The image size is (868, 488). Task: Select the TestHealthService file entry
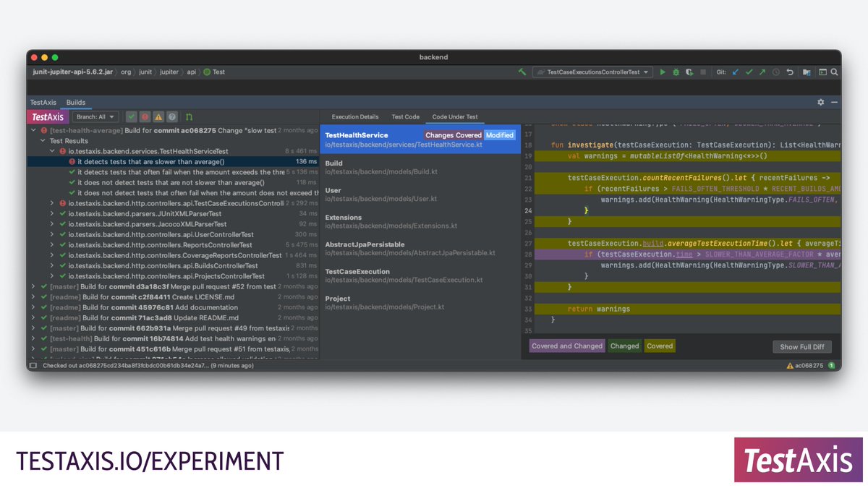(420, 140)
